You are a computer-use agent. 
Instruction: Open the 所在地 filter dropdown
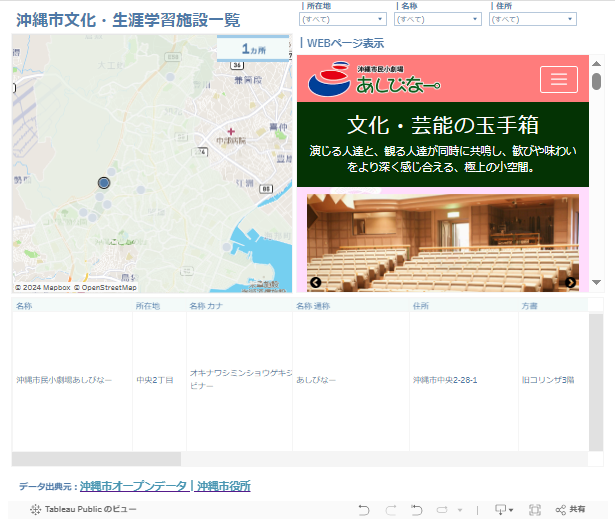tap(343, 19)
